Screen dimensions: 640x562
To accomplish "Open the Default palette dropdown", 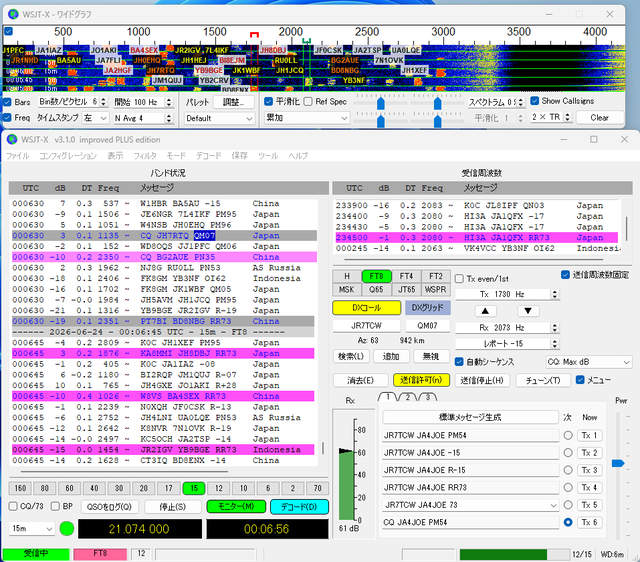I will coord(219,118).
